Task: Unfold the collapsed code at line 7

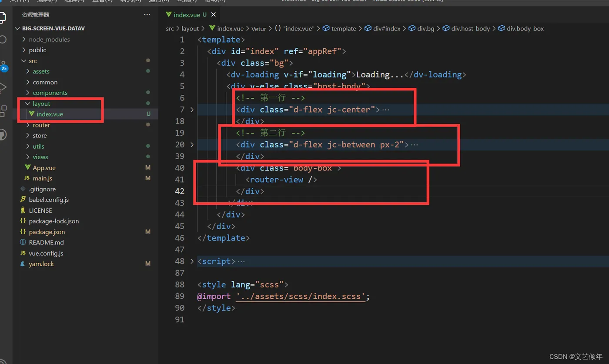Action: coord(192,110)
